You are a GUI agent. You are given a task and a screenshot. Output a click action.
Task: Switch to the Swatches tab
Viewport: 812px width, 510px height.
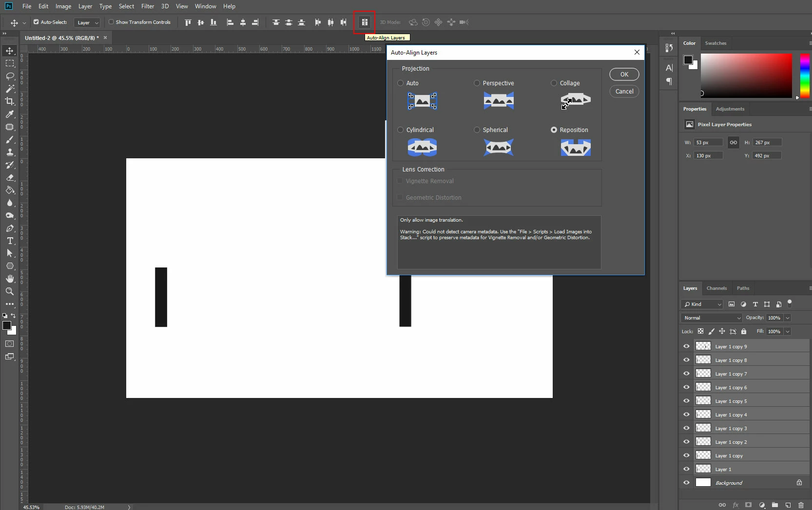(715, 43)
